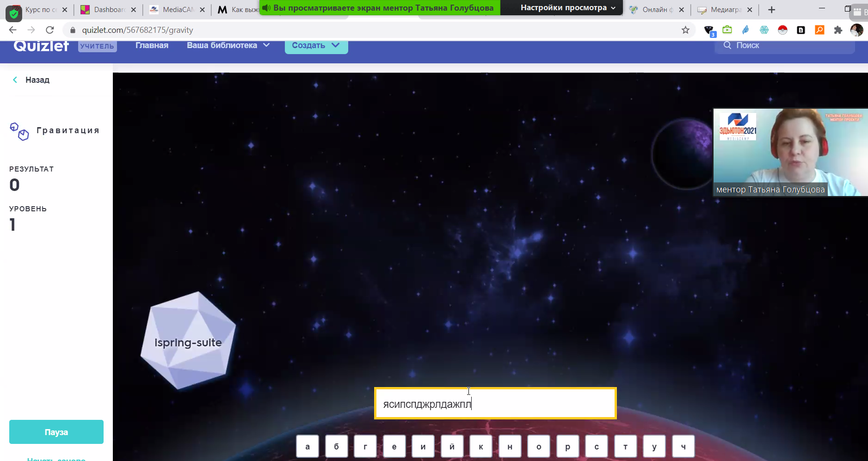Click the falling Ispring-suite asteroid

pos(188,341)
